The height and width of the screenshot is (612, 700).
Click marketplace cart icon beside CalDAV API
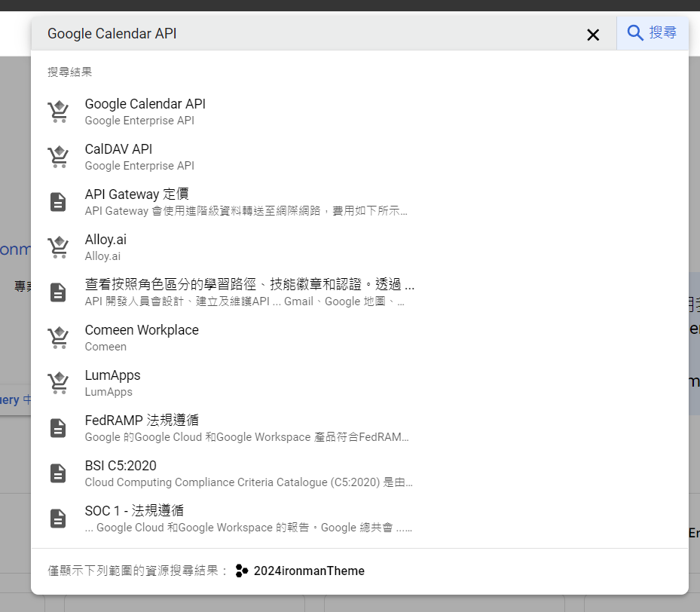point(58,157)
